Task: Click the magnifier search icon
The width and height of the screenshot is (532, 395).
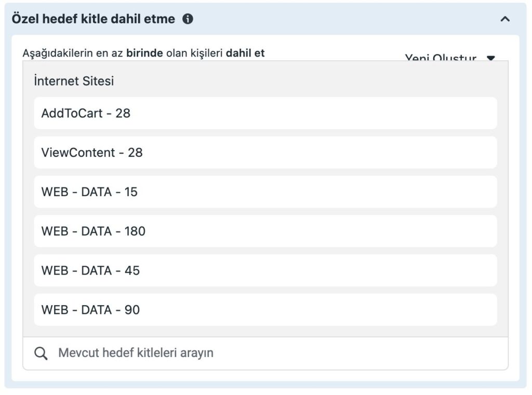Action: 41,353
